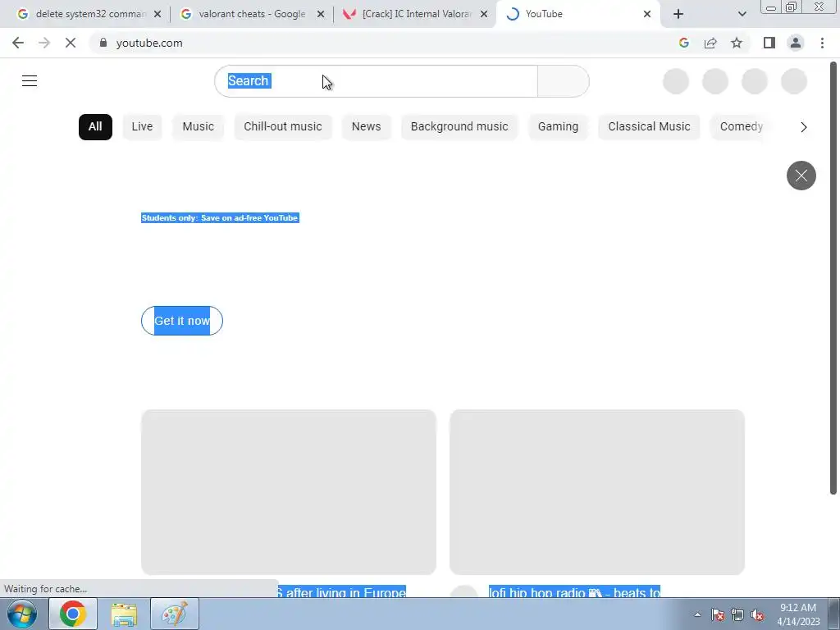Viewport: 840px width, 630px height.
Task: Open the YouTube hamburger guide menu
Action: (30, 81)
